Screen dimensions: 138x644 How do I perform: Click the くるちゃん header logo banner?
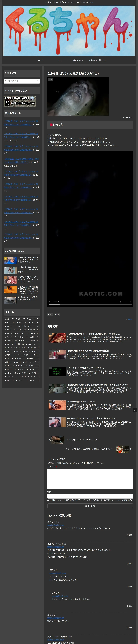(69, 31)
